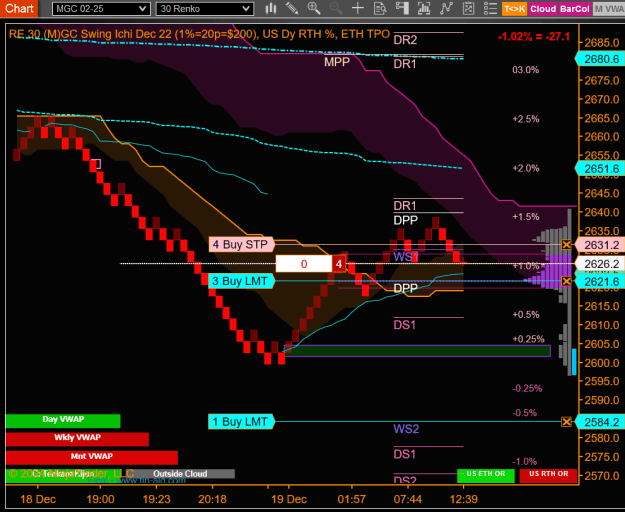This screenshot has height=512, width=625.
Task: Select the green rectangle zone near 2603
Action: 417,351
